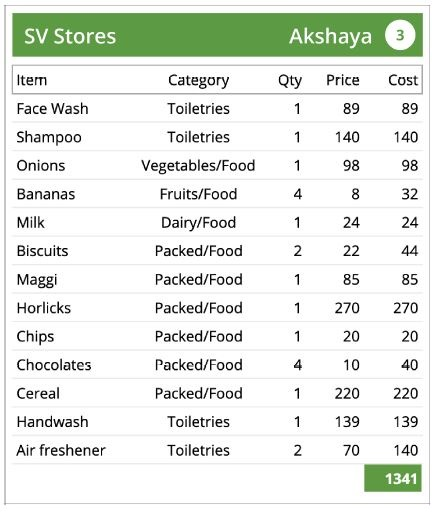This screenshot has height=517, width=438.
Task: Select the Cereal row
Action: (x=217, y=393)
